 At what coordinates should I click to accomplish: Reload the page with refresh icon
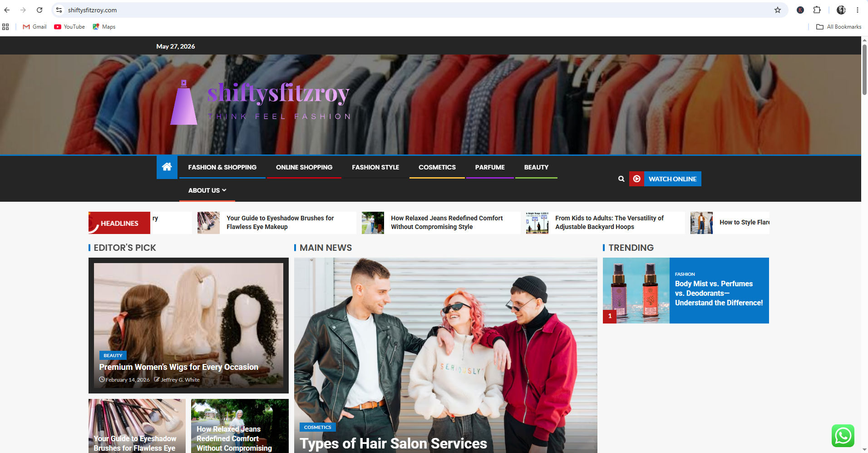pos(39,10)
